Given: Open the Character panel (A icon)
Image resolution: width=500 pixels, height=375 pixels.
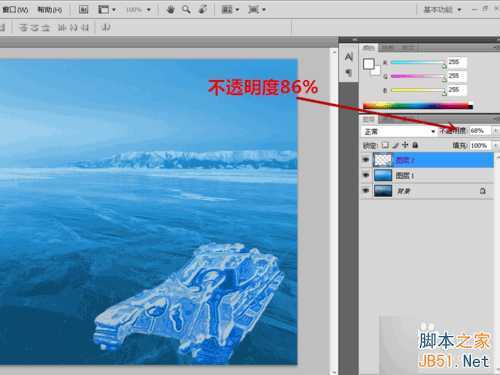Looking at the screenshot, I should click(x=349, y=57).
